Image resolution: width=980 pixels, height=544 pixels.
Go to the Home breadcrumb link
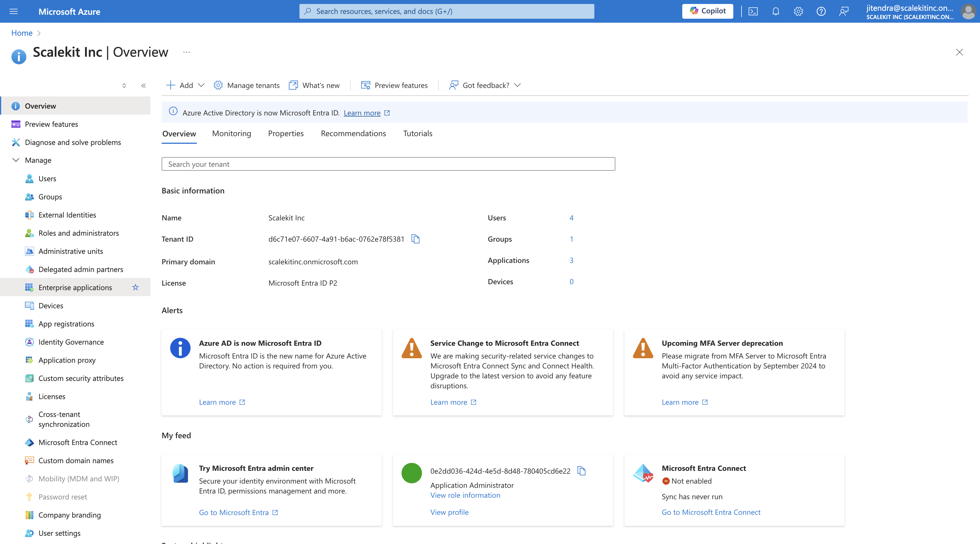coord(22,33)
